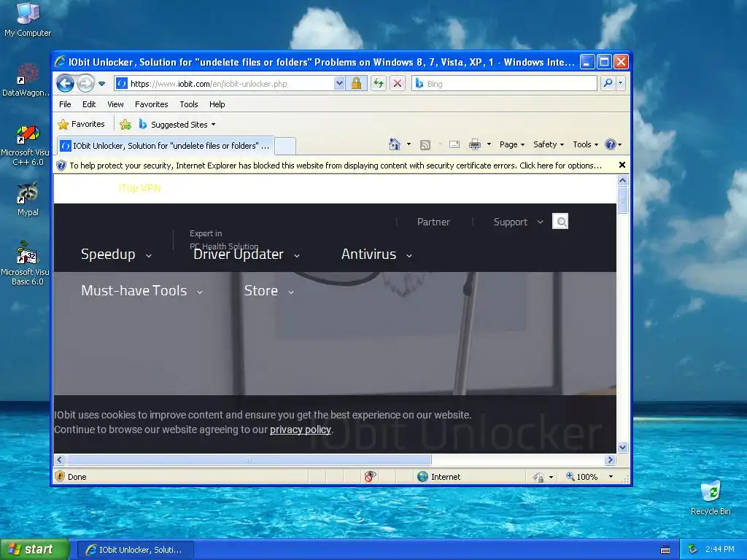Open the Safety command menu
The image size is (747, 560).
(549, 144)
